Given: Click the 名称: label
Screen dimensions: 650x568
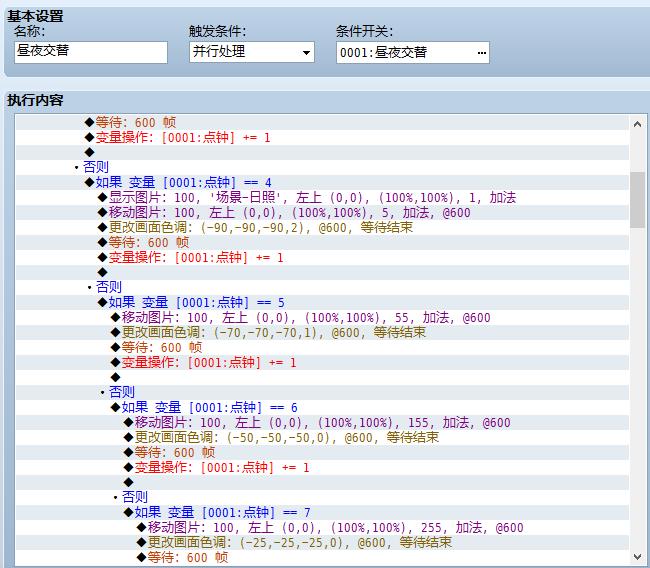Looking at the screenshot, I should [x=29, y=32].
